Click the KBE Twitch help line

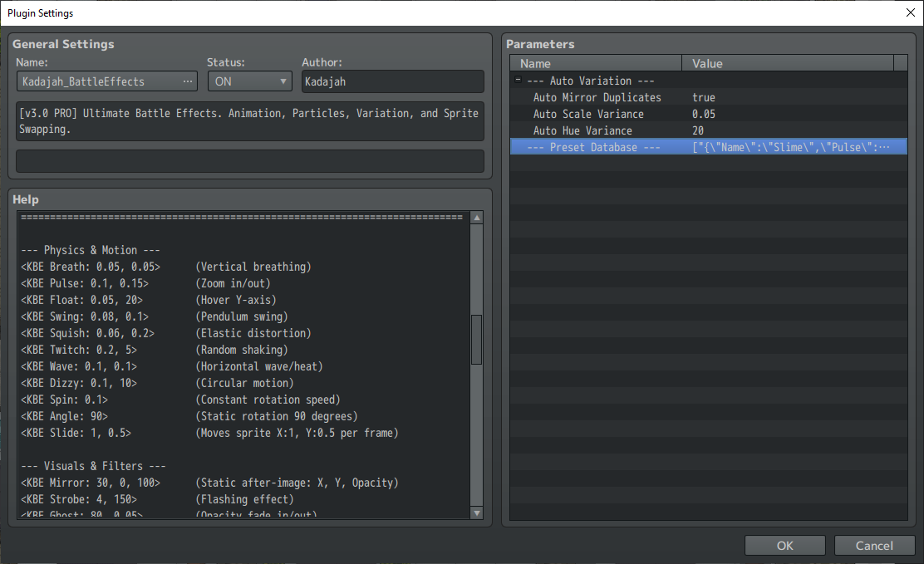point(155,350)
